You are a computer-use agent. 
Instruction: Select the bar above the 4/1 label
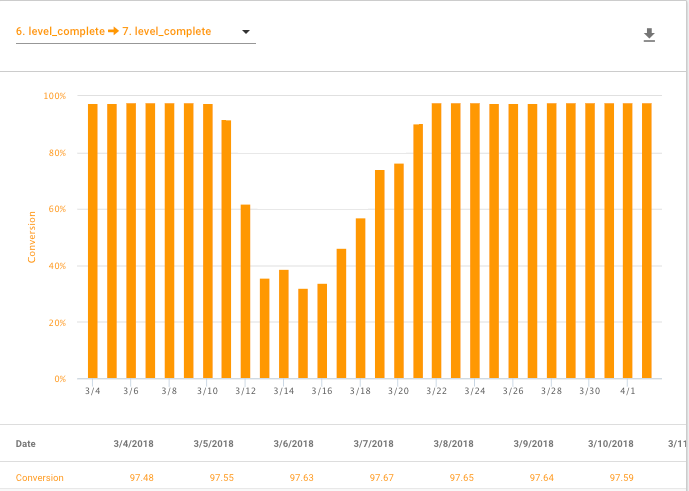[x=628, y=241]
